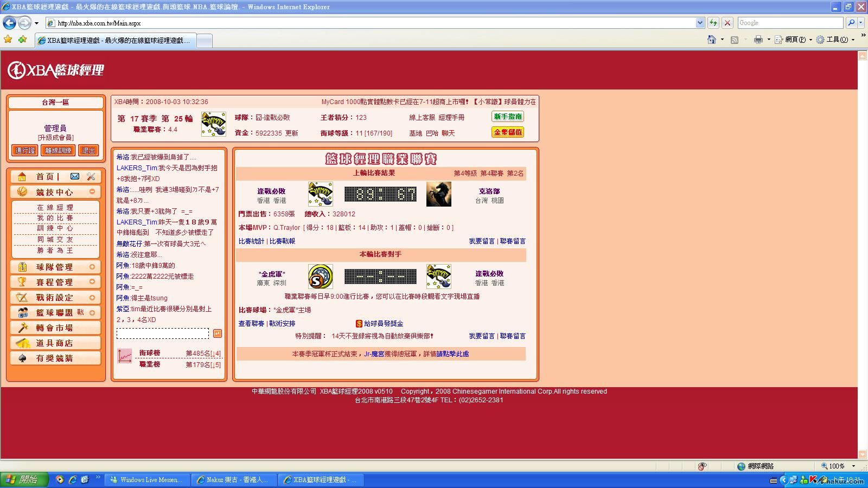This screenshot has height=488, width=868.
Task: Open 轉會市場 from the sidebar
Action: [55, 328]
